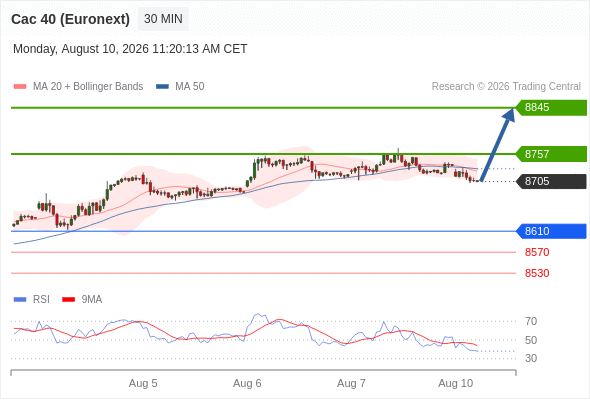This screenshot has height=400, width=590.
Task: Click the Aug 10 date axis label
Action: pyautogui.click(x=456, y=383)
